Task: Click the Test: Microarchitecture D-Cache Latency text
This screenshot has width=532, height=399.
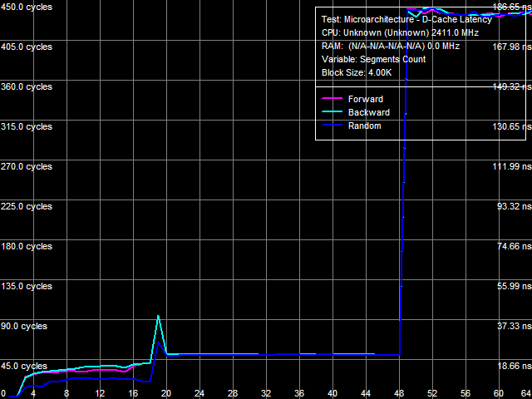Action: pos(406,20)
